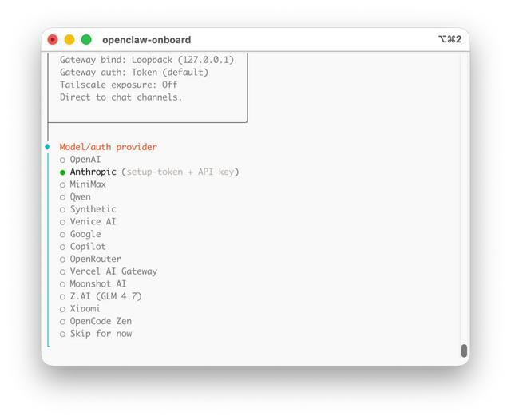The width and height of the screenshot is (511, 420).
Task: Select Vercel AI Gateway provider
Action: click(x=113, y=271)
